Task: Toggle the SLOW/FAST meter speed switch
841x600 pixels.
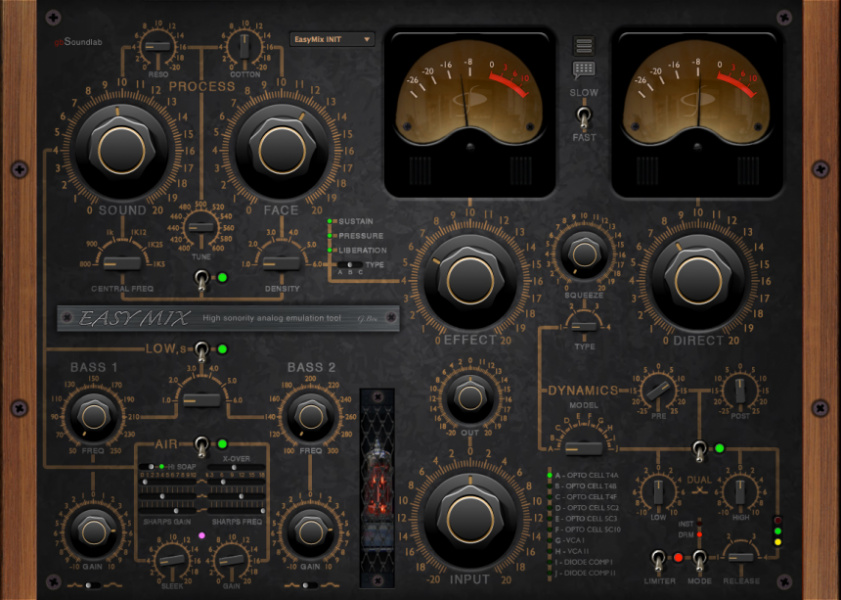Action: (x=584, y=115)
